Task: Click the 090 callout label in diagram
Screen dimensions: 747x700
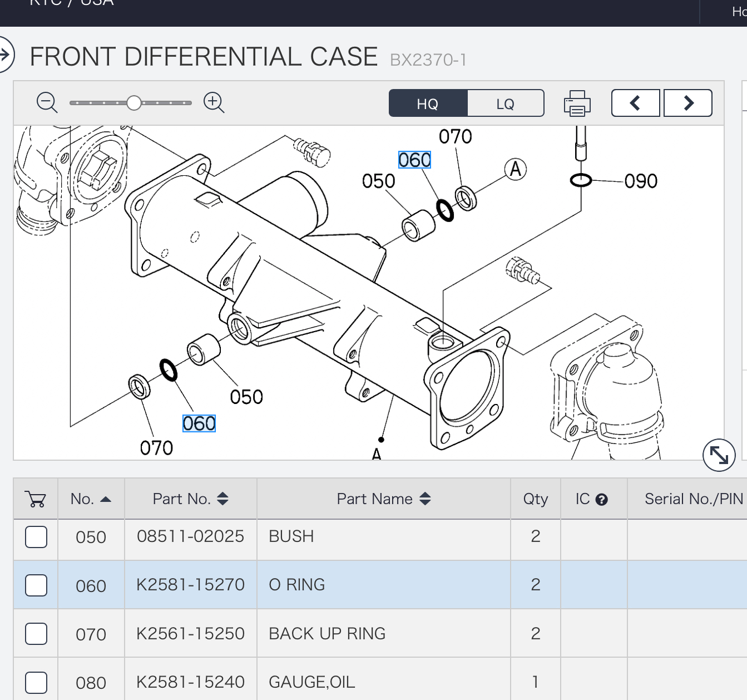Action: (x=641, y=181)
